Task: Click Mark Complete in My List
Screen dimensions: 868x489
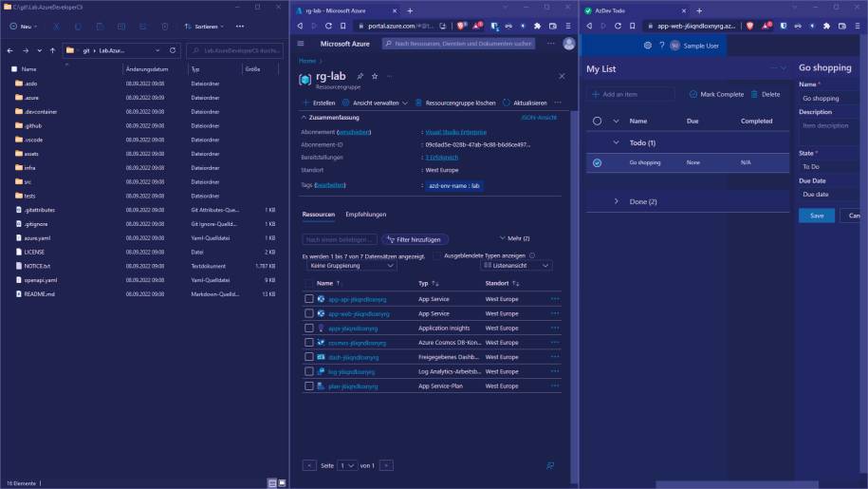Action: click(716, 94)
